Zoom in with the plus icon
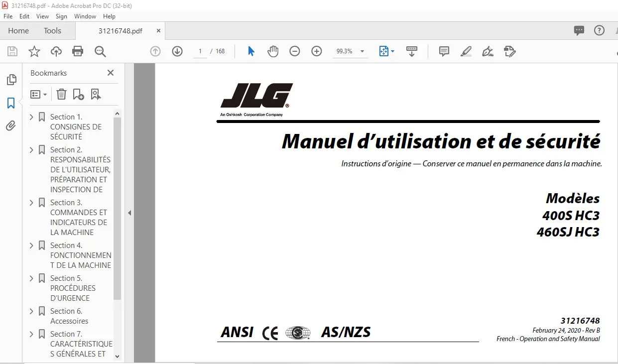The image size is (618, 364). (x=317, y=51)
